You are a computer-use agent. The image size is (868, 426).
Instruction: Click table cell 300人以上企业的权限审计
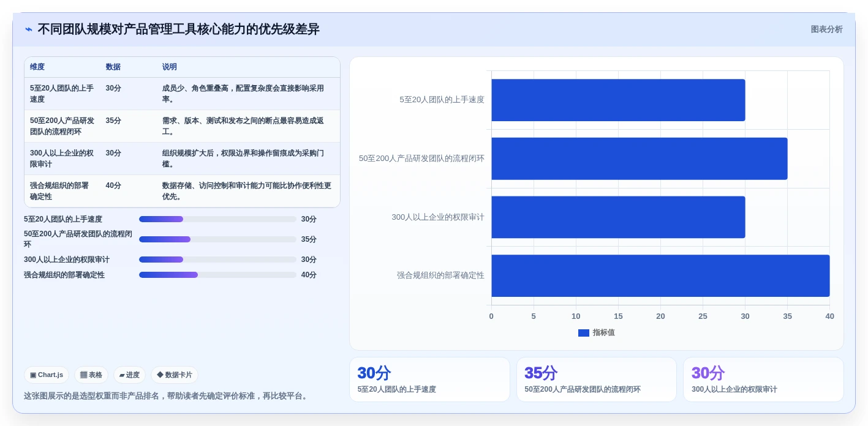pyautogui.click(x=62, y=159)
